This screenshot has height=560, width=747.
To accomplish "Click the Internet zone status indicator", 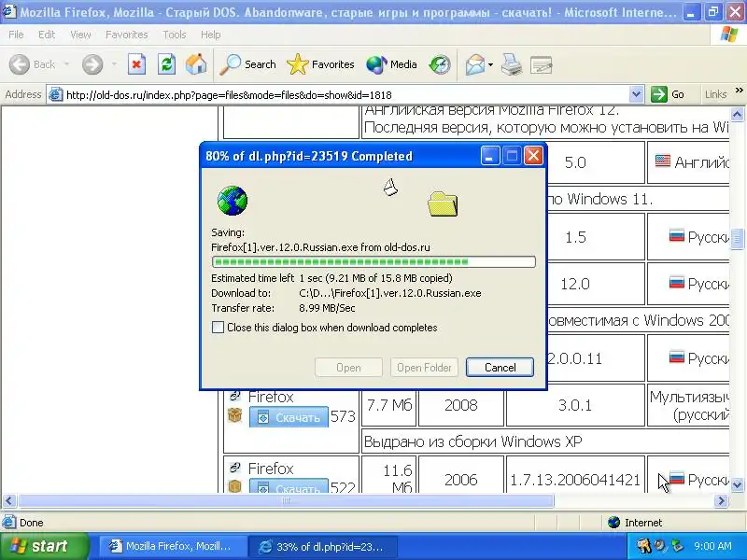I will [636, 523].
